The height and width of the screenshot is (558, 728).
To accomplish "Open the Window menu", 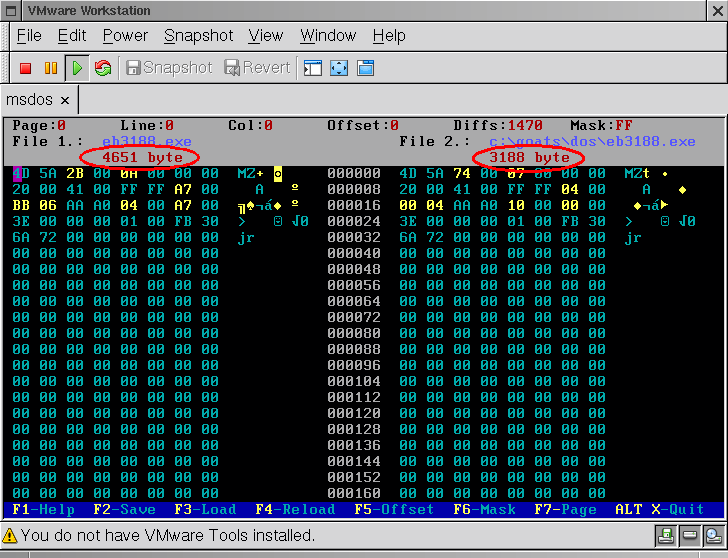I will point(328,36).
